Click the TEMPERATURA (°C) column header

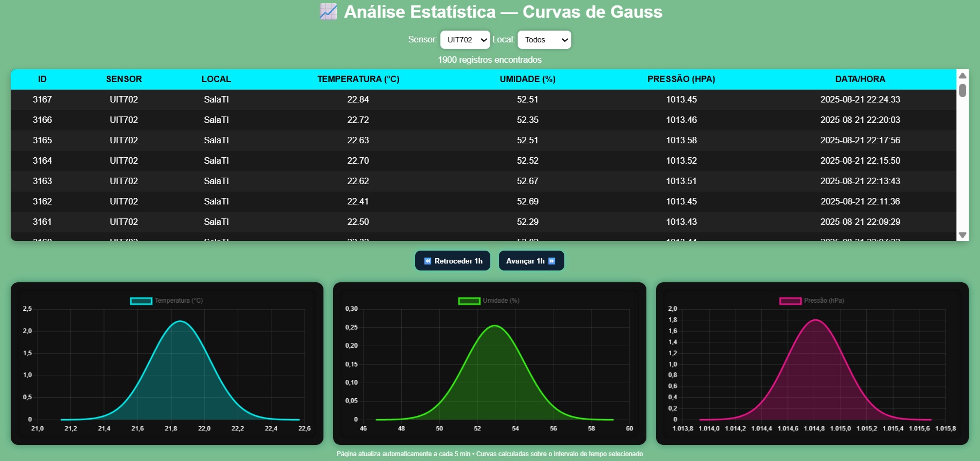pos(358,79)
